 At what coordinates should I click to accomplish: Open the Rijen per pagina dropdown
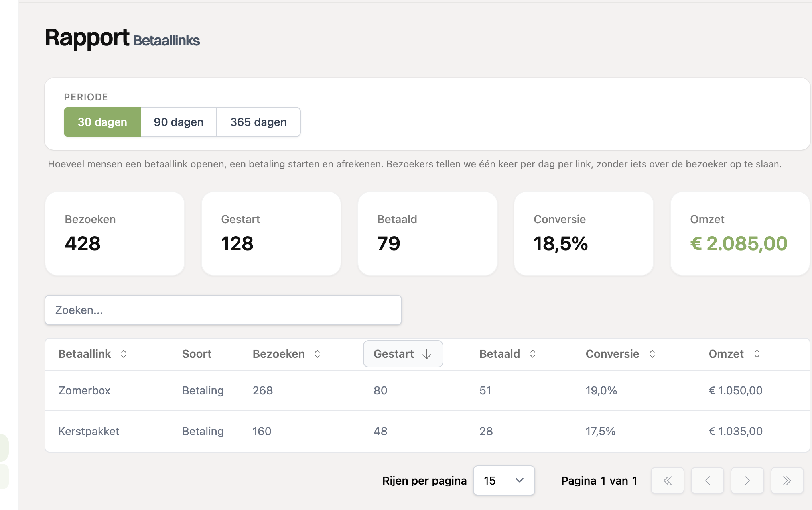pos(504,481)
